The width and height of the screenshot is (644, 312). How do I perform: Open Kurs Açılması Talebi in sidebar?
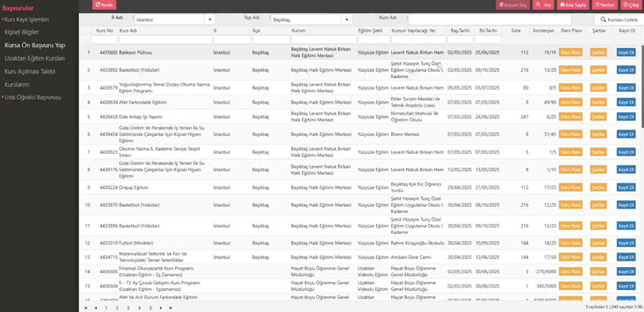tap(29, 72)
